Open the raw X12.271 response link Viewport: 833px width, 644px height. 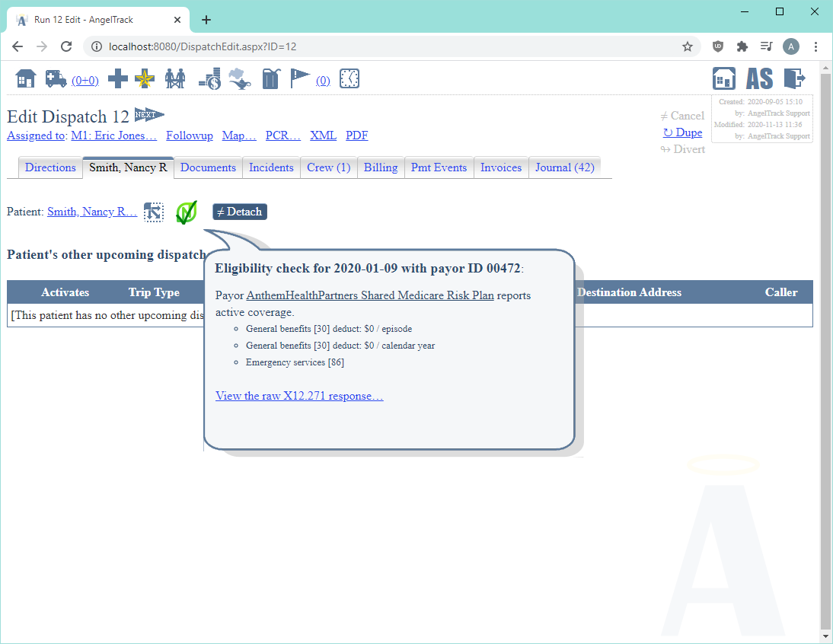point(299,395)
